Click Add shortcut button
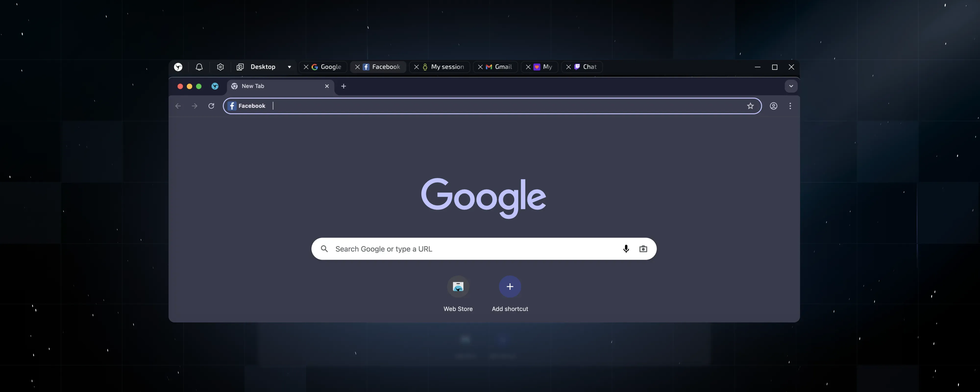 tap(510, 287)
